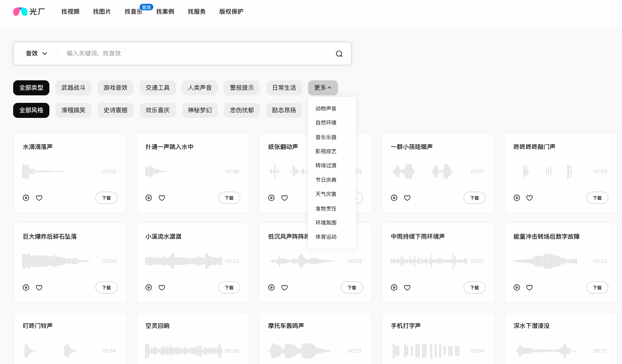Filter by 史诗震撼 style
This screenshot has width=622, height=364.
click(116, 110)
